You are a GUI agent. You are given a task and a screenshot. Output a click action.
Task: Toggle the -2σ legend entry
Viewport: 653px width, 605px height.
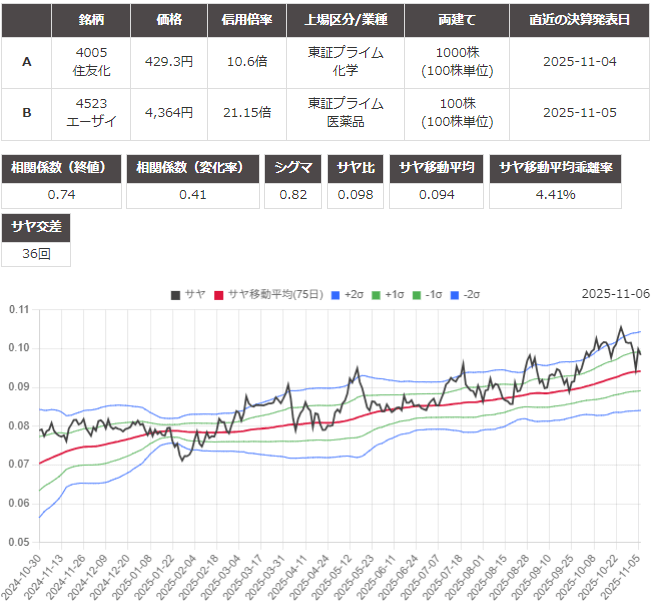[x=466, y=294]
